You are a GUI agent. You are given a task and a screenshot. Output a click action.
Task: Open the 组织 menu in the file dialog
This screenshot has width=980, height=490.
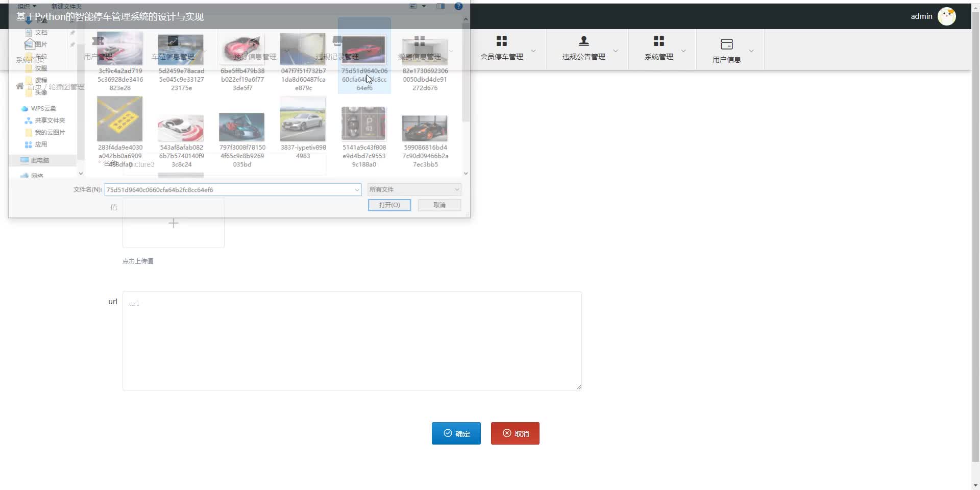(27, 7)
